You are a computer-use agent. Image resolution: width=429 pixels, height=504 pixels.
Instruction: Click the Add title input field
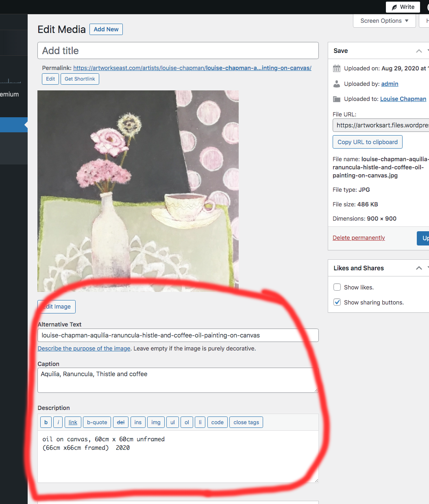click(x=178, y=50)
